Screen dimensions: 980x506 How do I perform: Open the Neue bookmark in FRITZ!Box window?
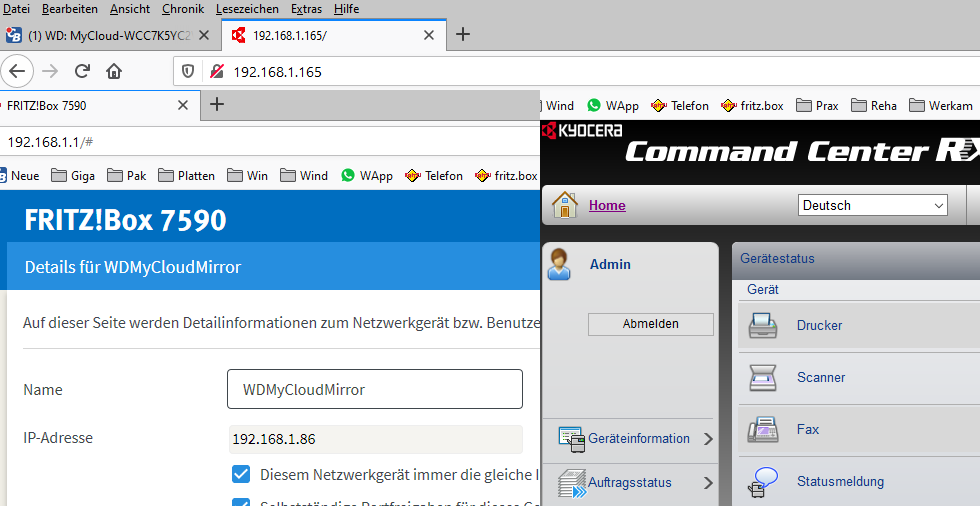(x=19, y=176)
